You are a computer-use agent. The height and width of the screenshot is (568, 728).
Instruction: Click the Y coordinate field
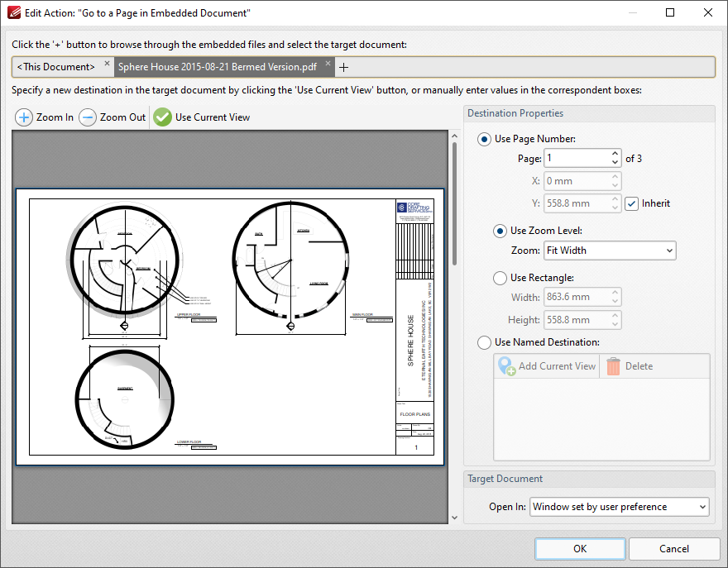coord(577,203)
